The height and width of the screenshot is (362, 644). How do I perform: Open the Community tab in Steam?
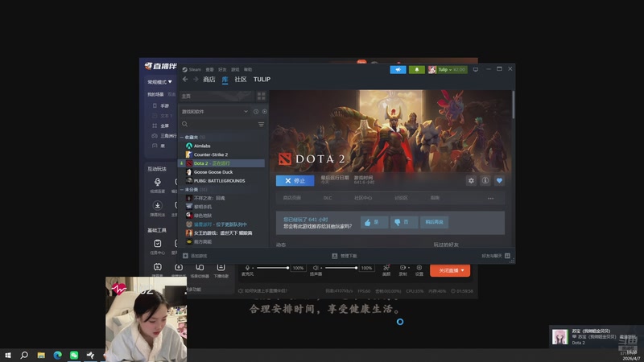click(x=241, y=79)
